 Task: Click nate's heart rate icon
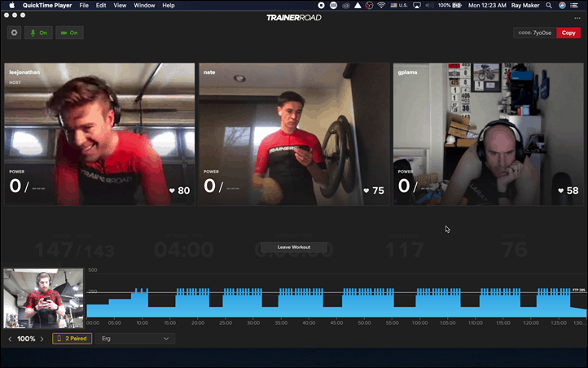point(366,191)
